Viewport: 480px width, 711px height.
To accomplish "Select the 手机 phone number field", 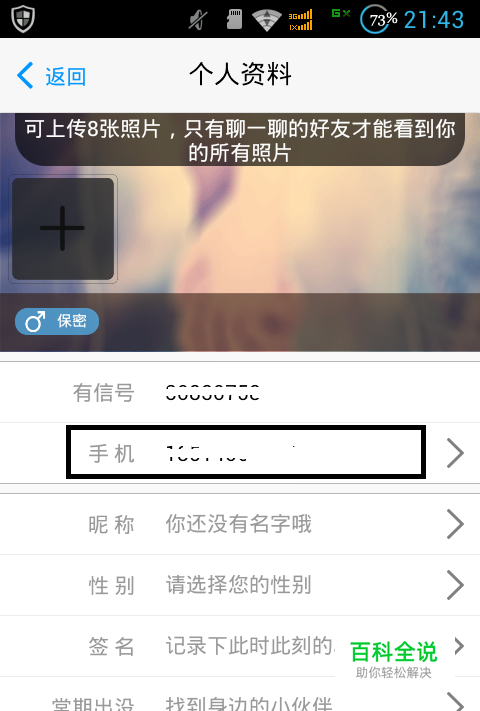I will point(246,452).
